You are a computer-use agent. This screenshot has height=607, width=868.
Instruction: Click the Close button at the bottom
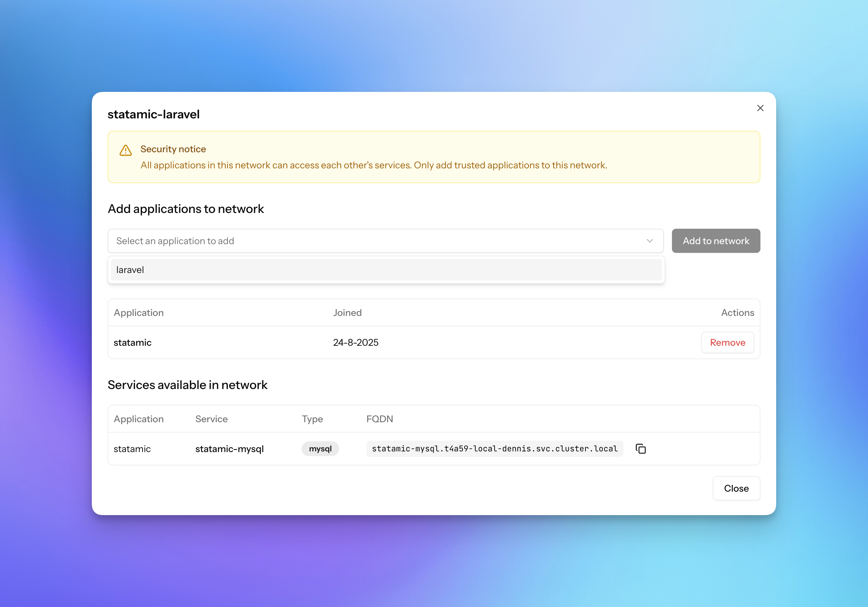pyautogui.click(x=736, y=488)
